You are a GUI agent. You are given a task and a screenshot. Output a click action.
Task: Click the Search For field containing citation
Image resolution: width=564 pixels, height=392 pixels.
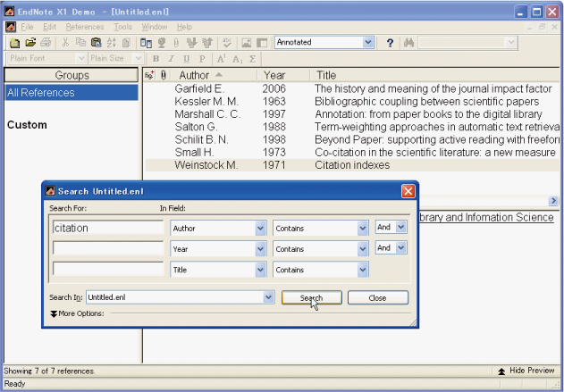(108, 229)
